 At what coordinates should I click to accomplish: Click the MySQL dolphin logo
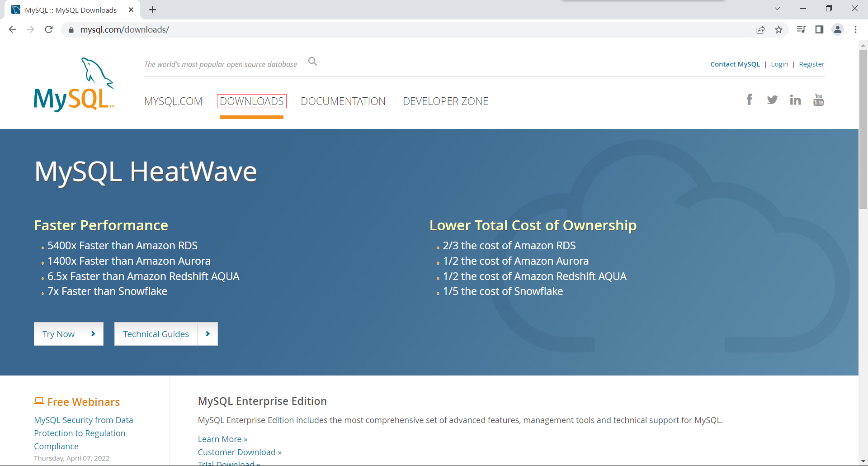(75, 85)
